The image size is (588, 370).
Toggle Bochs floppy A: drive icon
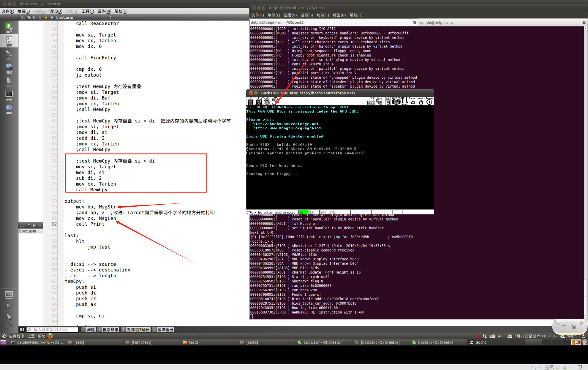tap(250, 101)
